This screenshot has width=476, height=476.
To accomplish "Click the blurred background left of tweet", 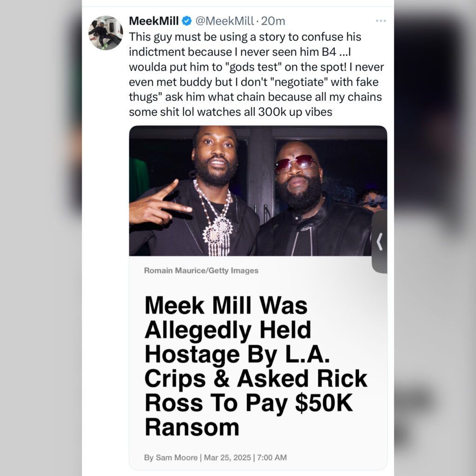I will [41, 238].
